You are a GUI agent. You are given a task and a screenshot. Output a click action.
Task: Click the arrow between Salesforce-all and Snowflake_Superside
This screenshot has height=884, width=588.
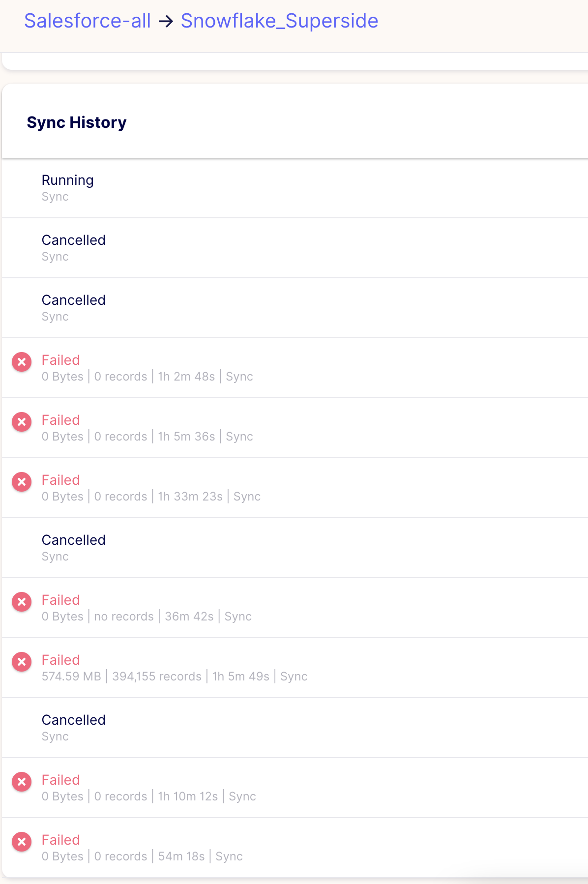pos(167,21)
